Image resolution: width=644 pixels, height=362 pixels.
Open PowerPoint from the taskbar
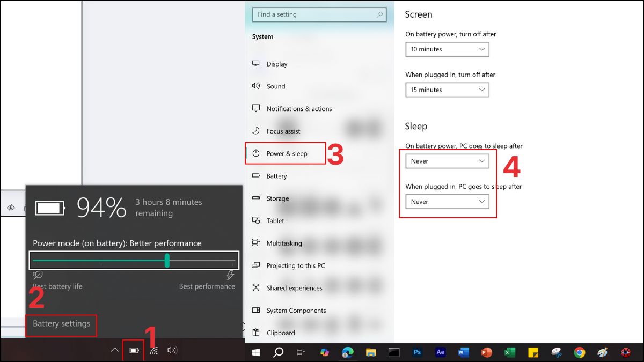pos(487,352)
